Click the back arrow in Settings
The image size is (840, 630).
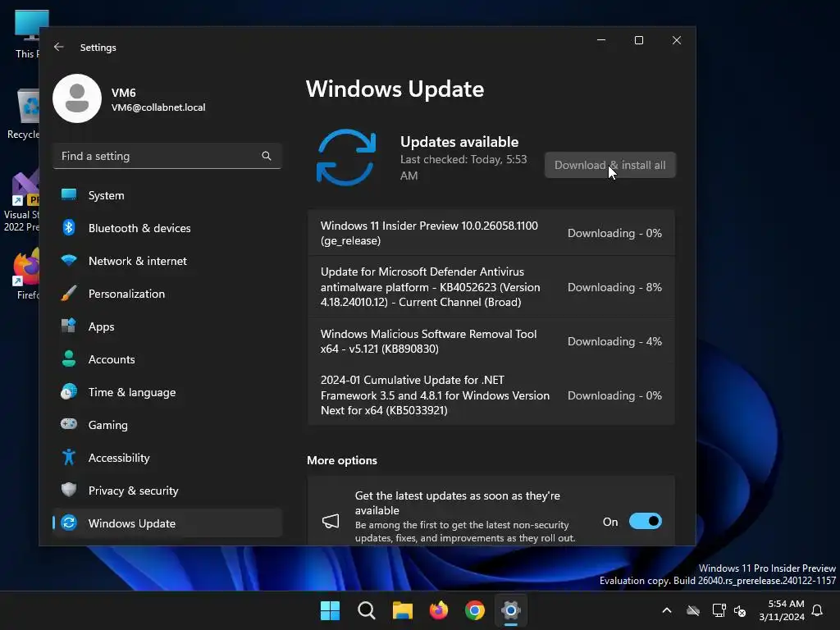pyautogui.click(x=59, y=47)
